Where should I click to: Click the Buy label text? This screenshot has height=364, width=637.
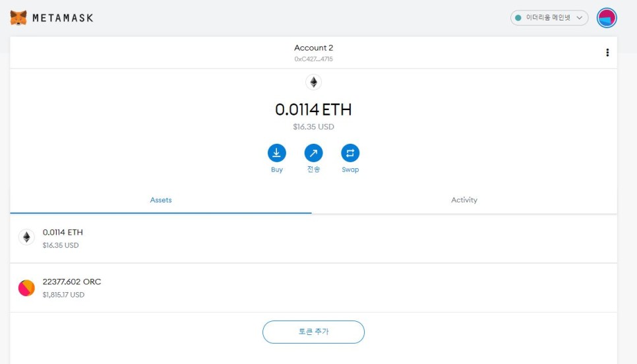tap(277, 170)
